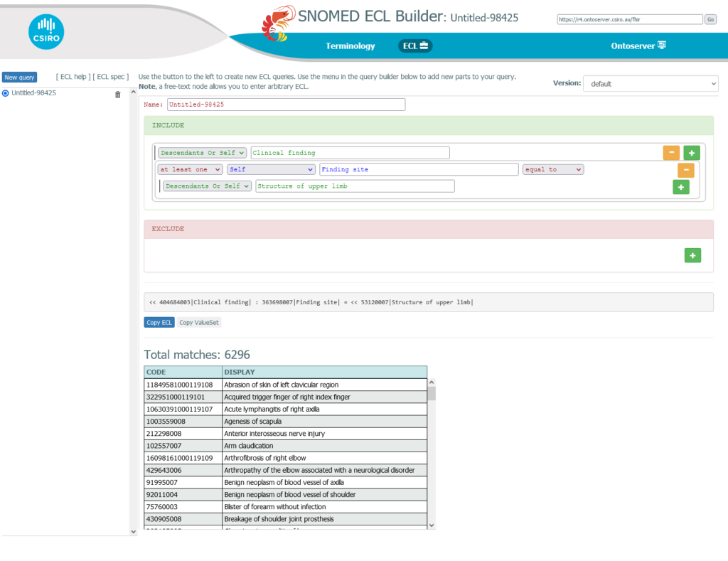Screen dimensions: 728x561
Task: Select row 'Abrasion of skin of left clavicular region'
Action: (286, 385)
